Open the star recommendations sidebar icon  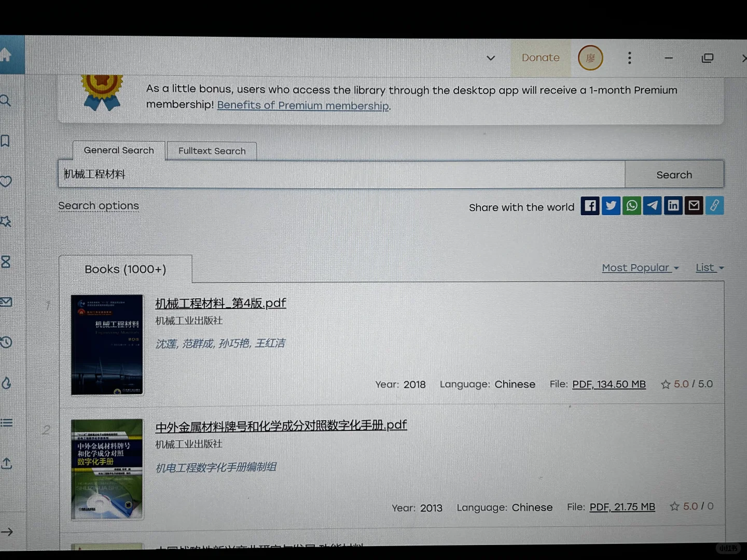coord(6,221)
